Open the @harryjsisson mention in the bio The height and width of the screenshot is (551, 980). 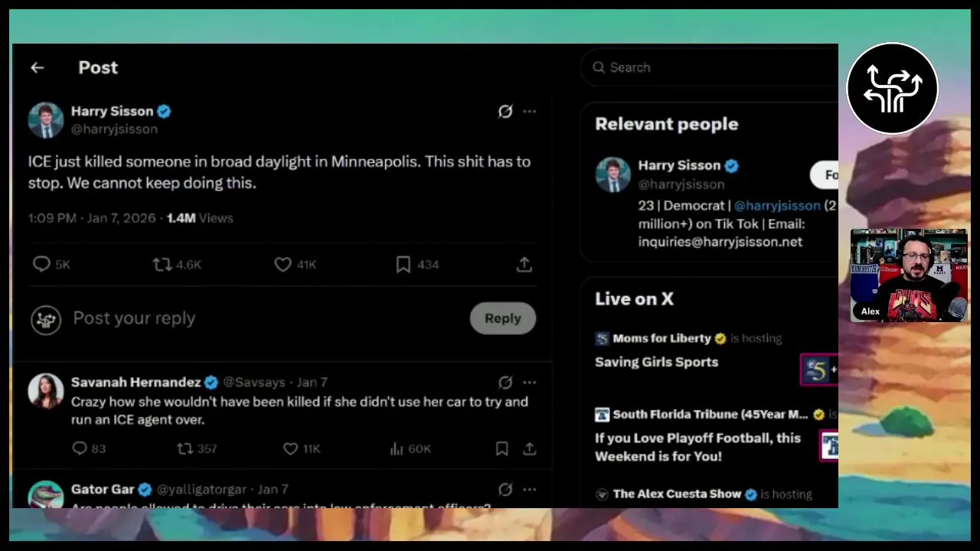pos(776,206)
